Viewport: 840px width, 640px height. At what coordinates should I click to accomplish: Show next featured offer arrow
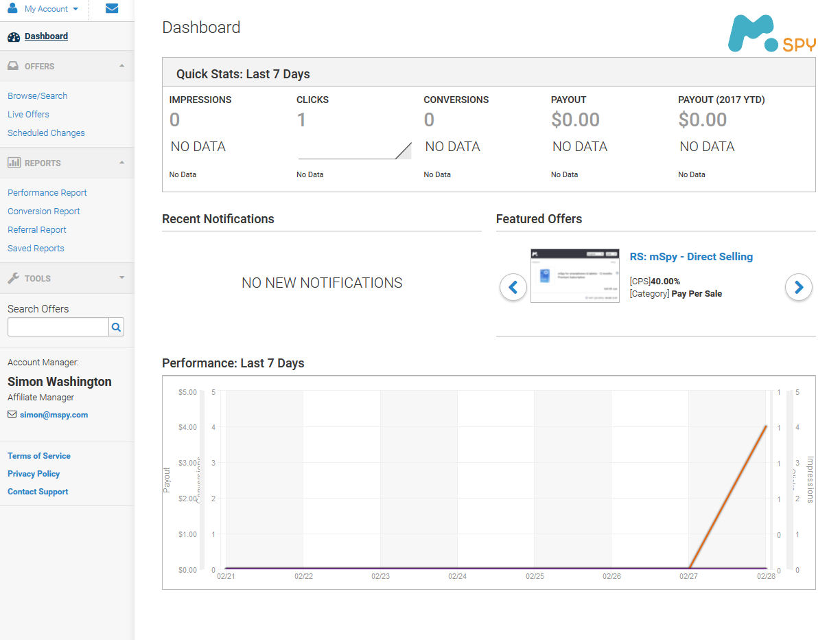tap(798, 287)
